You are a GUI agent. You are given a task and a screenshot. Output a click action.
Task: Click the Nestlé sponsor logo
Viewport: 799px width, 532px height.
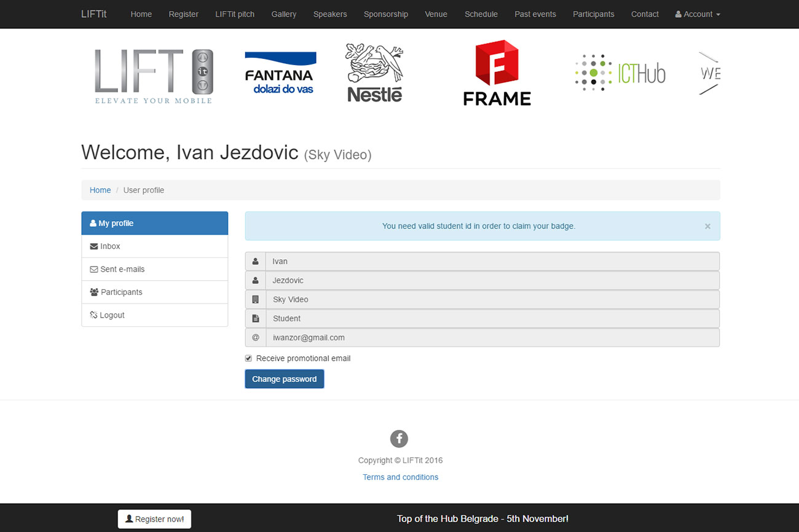(374, 72)
